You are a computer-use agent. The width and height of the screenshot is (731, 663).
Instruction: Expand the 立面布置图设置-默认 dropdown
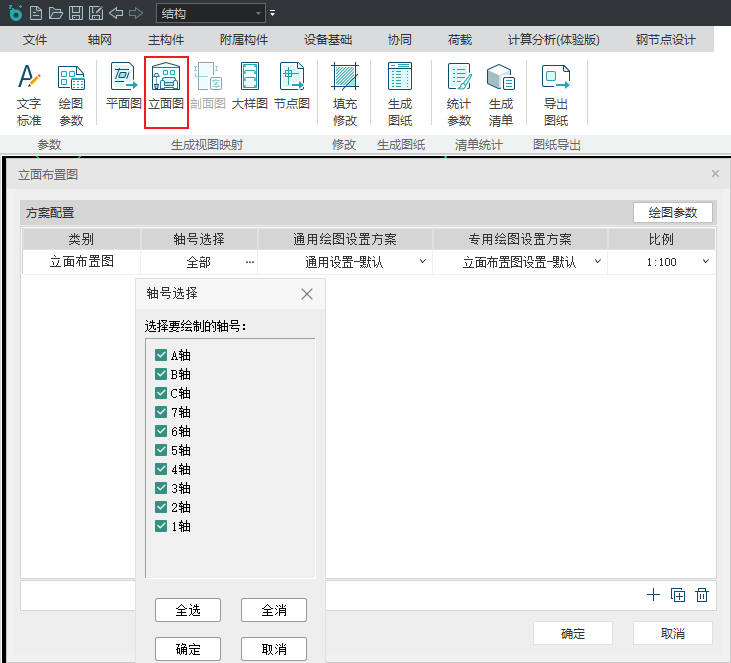pos(597,262)
